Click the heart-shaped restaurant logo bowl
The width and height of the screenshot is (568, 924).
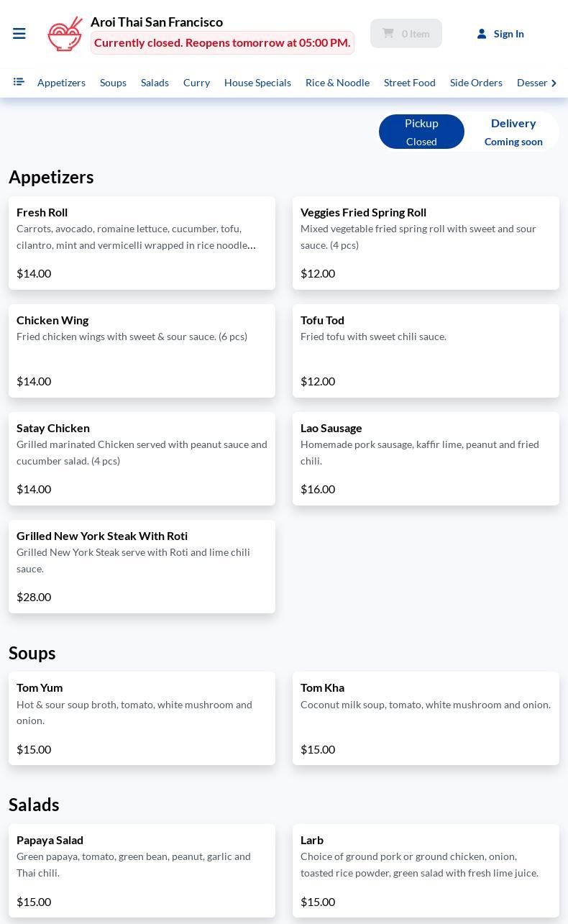point(65,33)
